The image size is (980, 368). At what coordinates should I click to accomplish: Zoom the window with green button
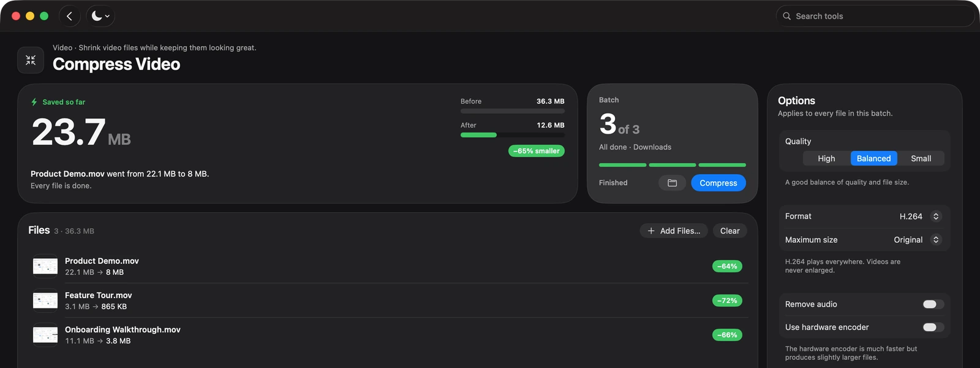tap(44, 16)
